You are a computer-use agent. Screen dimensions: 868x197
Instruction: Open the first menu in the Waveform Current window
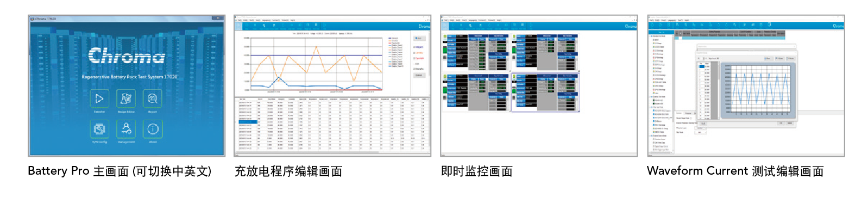[x=652, y=20]
